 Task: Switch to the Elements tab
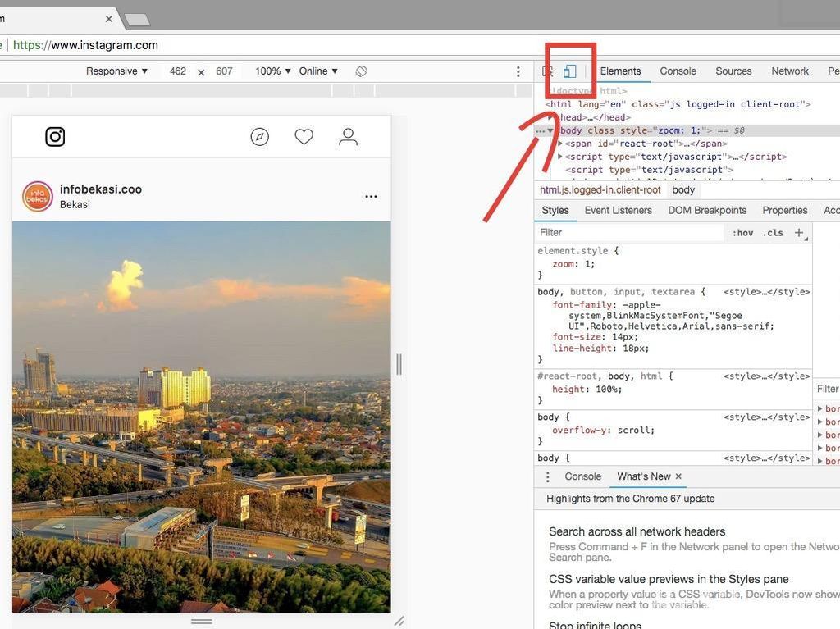620,71
